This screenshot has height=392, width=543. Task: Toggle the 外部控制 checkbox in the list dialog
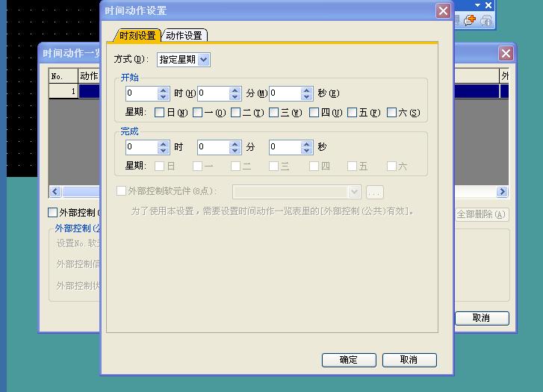53,213
